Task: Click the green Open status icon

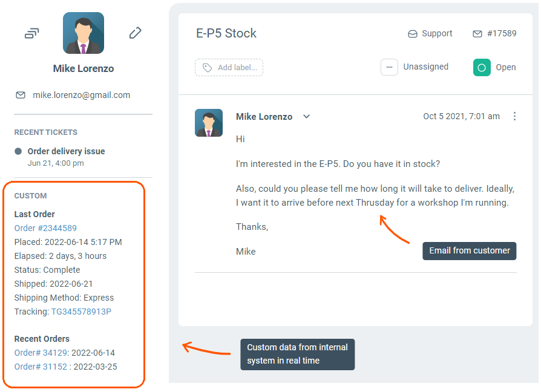Action: (x=482, y=67)
